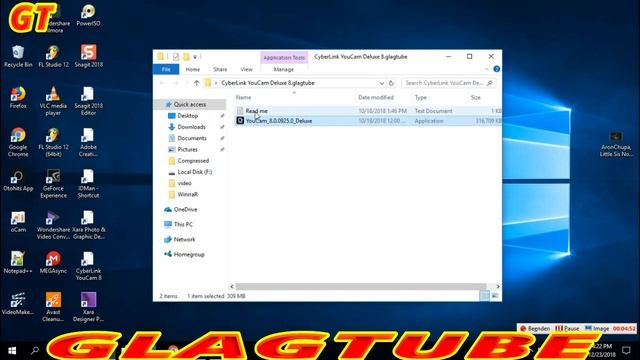
Task: Open Documents in the navigation pane
Action: pos(192,138)
